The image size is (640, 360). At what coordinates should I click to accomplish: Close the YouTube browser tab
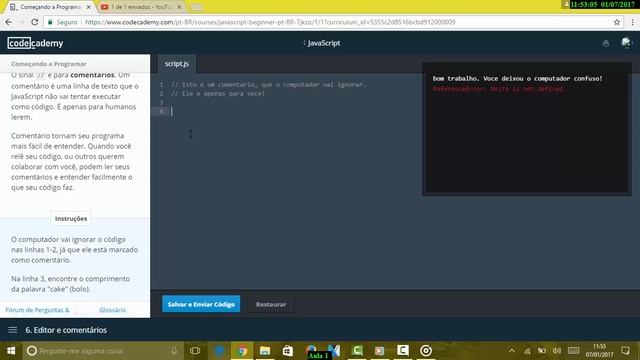point(179,7)
